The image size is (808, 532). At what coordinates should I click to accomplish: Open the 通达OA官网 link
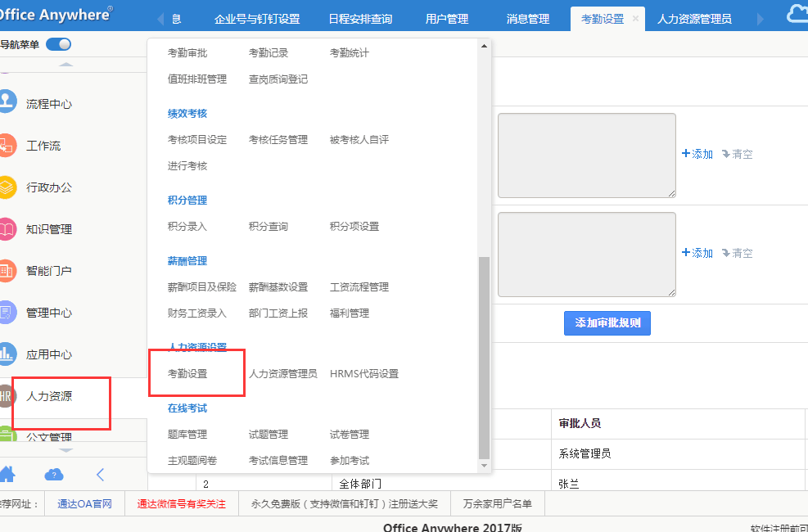coord(84,504)
